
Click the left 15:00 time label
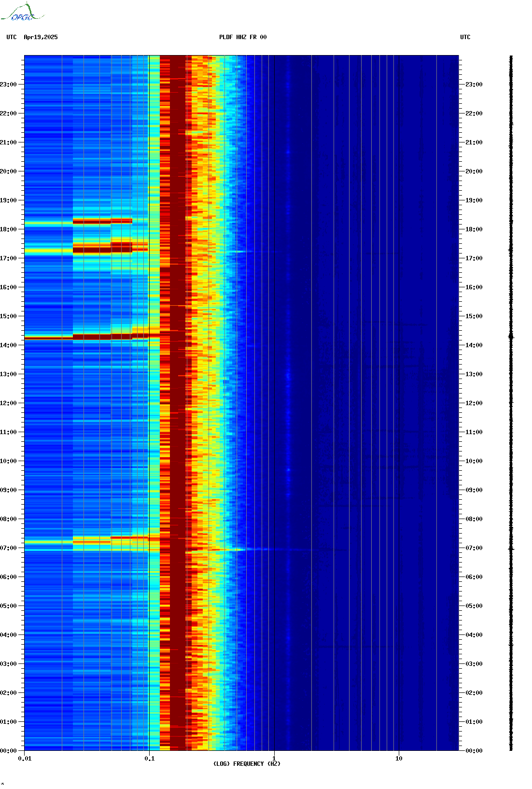8,316
